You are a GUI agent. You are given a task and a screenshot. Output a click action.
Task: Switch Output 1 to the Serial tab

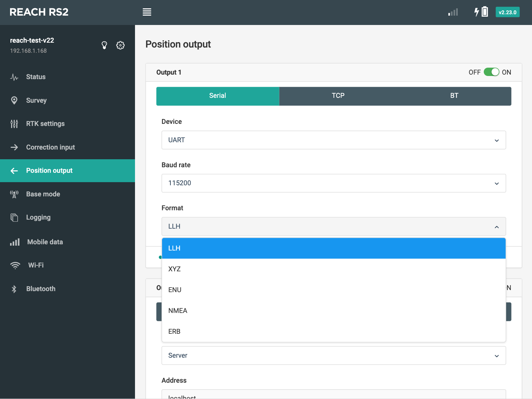click(x=218, y=96)
